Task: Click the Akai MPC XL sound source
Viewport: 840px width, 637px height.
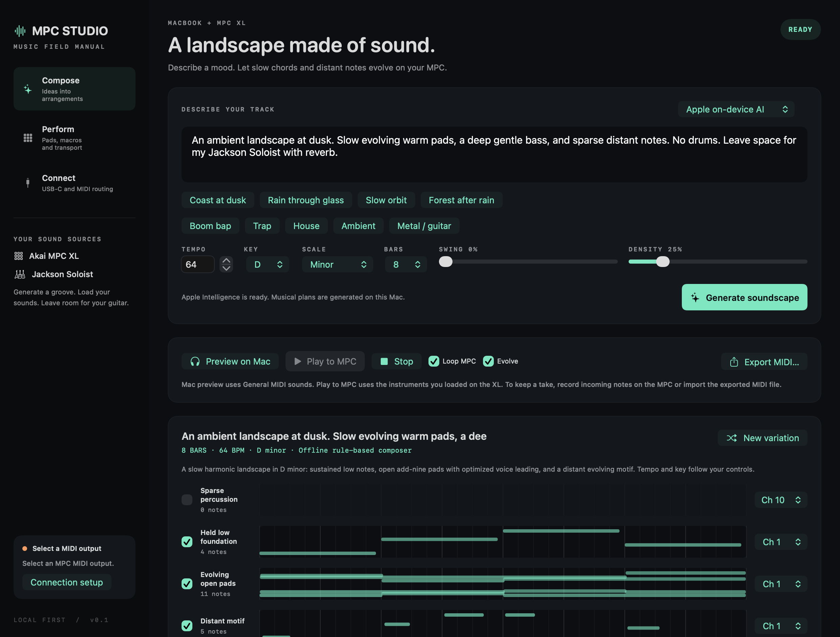Action: point(46,256)
